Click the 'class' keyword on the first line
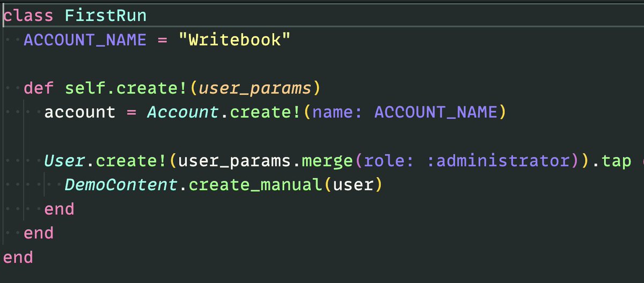This screenshot has height=283, width=644. 28,16
